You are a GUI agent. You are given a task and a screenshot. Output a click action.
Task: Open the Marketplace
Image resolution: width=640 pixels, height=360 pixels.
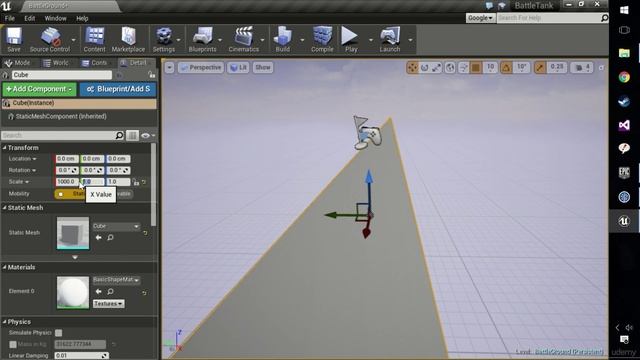[128, 40]
